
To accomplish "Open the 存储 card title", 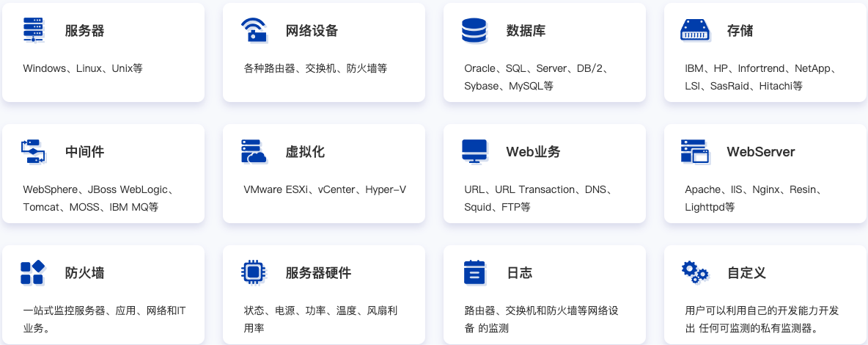I will [740, 31].
